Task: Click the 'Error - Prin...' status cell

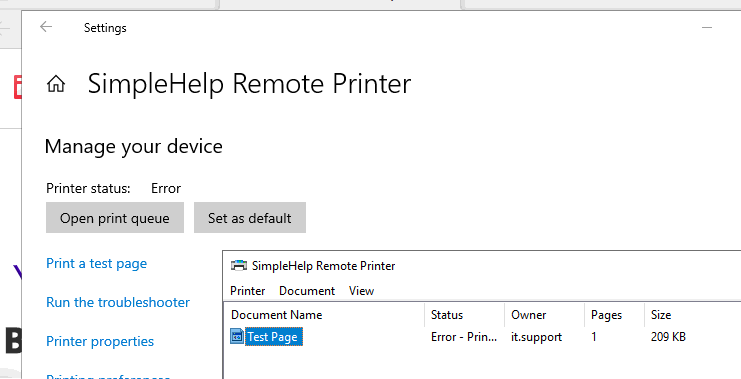Action: tap(464, 337)
